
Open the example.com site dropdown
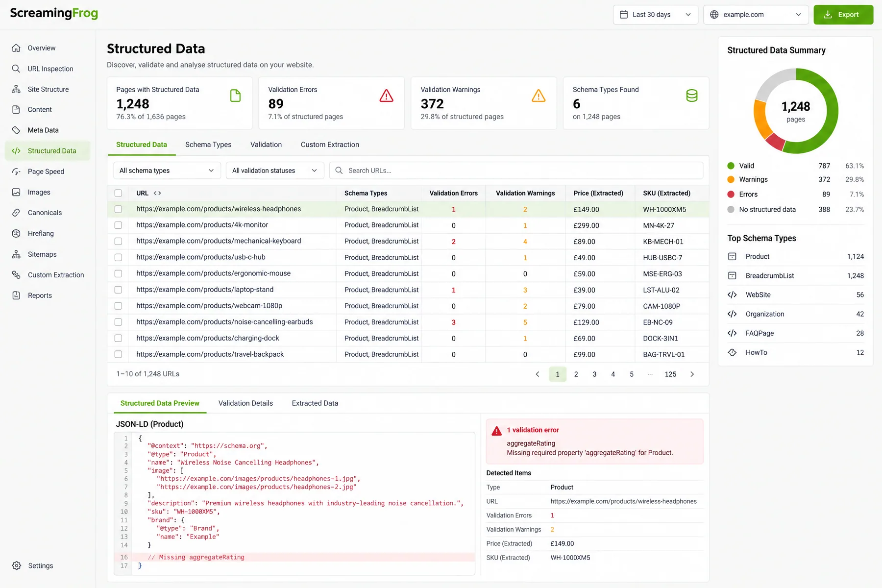click(756, 15)
